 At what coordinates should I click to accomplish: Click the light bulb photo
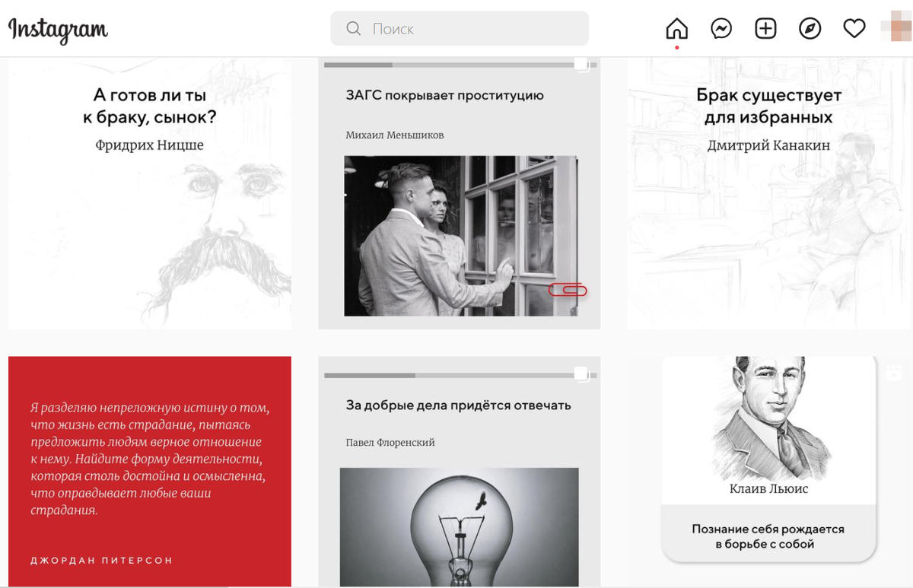tap(460, 526)
